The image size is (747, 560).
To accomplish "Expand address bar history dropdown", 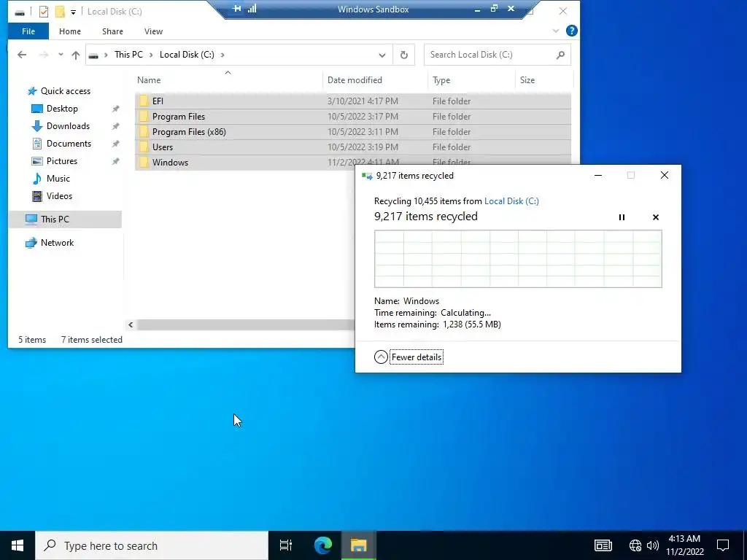I will [382, 55].
